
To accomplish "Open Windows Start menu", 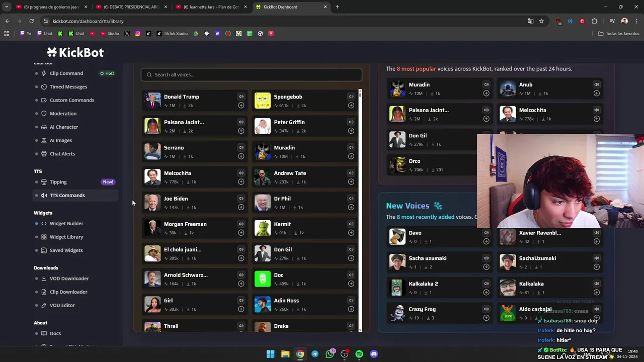I will coord(271,354).
